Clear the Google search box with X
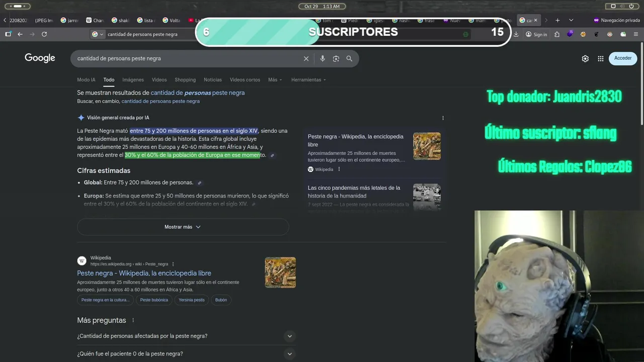This screenshot has width=644, height=362. point(306,58)
